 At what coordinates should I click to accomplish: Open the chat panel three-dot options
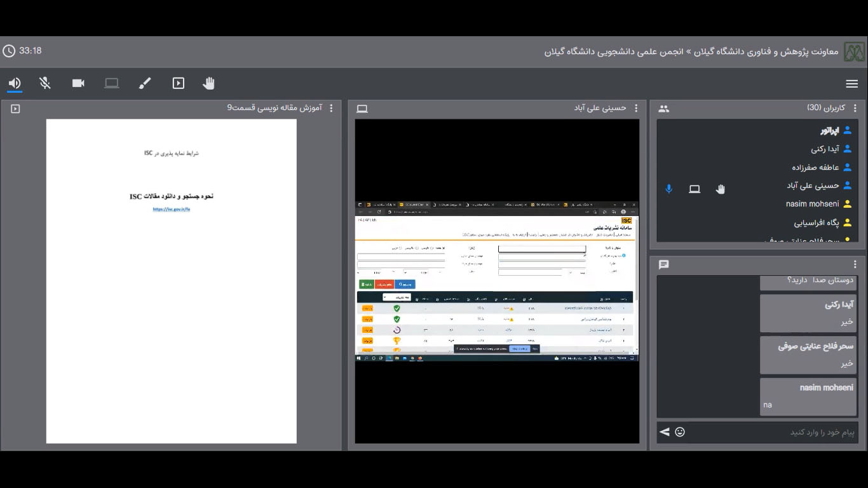pos(855,264)
